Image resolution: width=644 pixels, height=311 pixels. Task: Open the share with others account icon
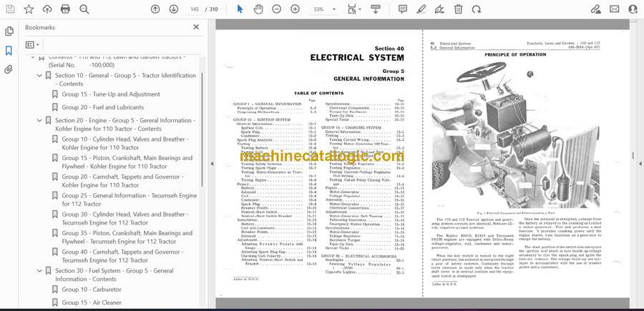coord(633,9)
